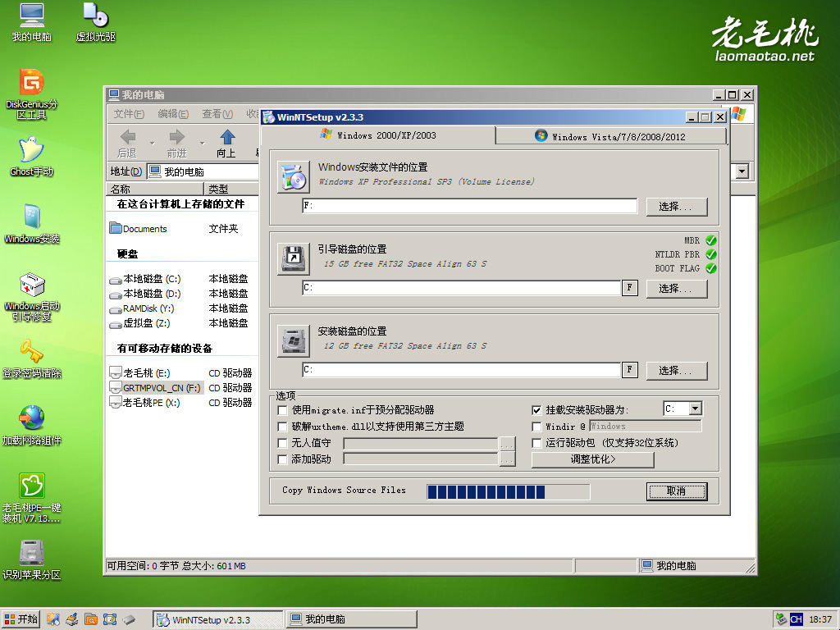Viewport: 840px width, 630px height.
Task: Launch the 登录密码清除 key icon
Action: point(32,359)
